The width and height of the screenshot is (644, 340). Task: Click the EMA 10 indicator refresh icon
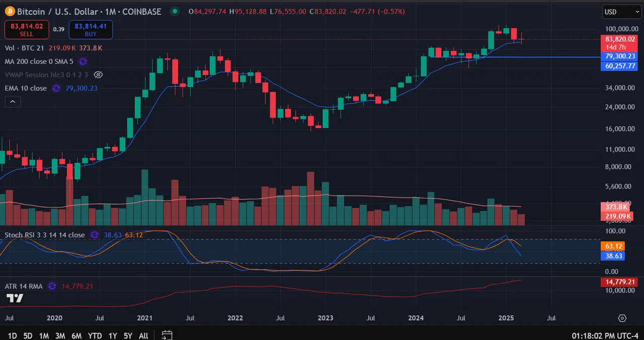[x=56, y=88]
